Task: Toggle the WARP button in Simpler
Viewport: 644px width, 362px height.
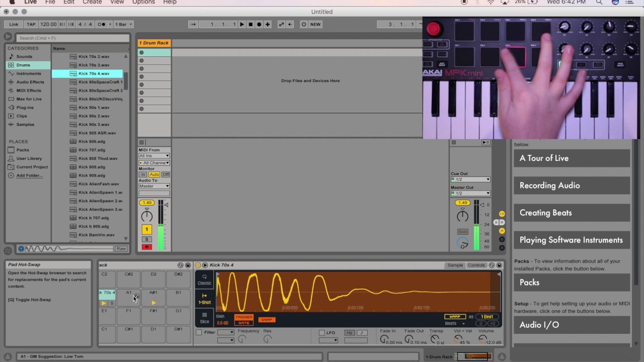Action: tap(454, 317)
